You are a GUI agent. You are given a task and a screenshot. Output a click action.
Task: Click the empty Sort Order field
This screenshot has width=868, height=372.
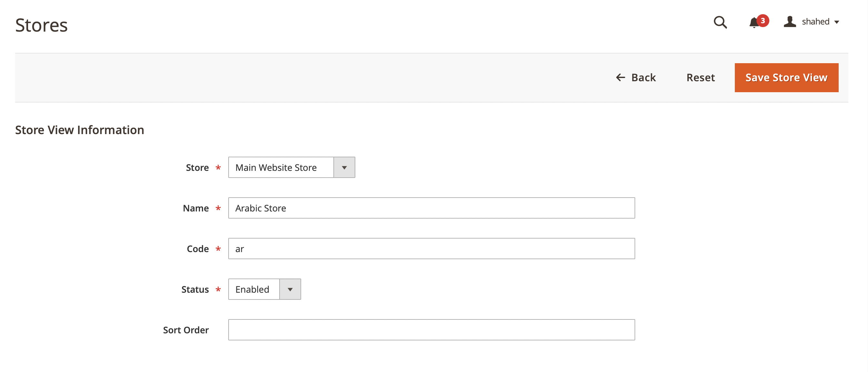[431, 329]
